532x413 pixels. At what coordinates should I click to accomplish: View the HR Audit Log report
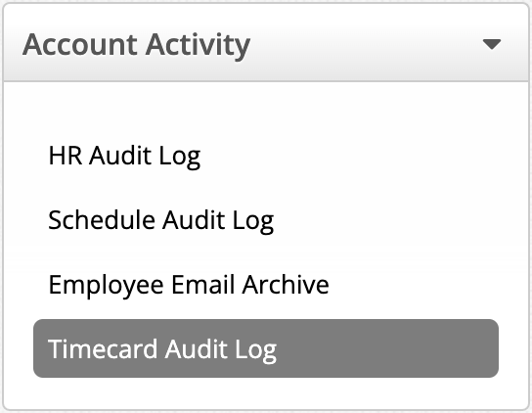124,156
